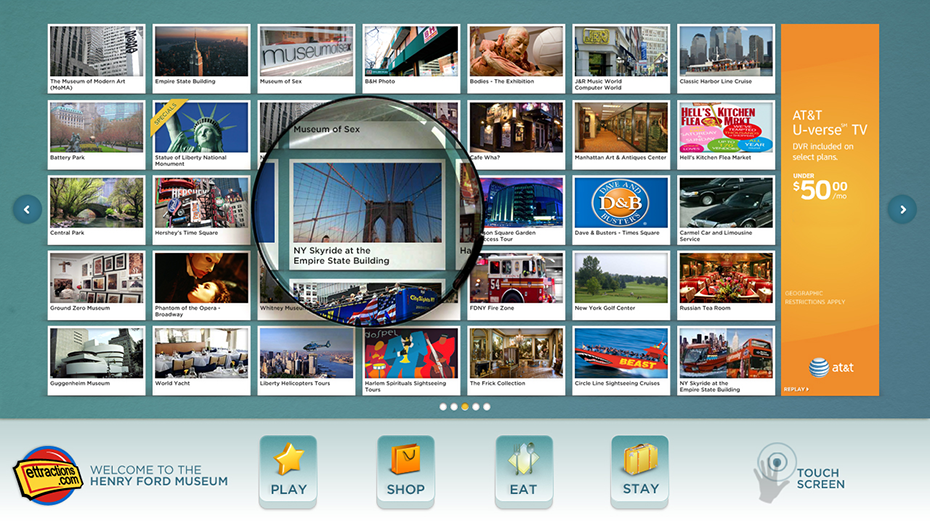This screenshot has width=930, height=523.
Task: Select the FDNY Fire Zone tile
Action: click(x=516, y=285)
